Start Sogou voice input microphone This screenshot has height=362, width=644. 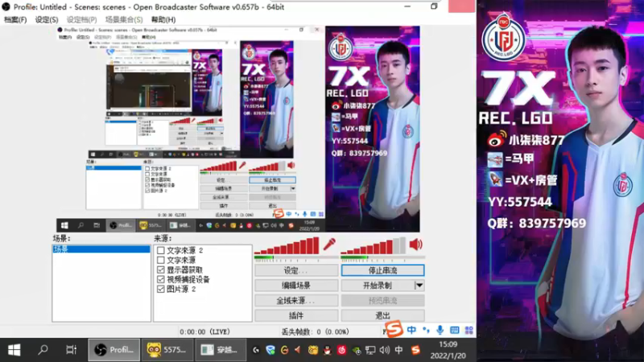click(440, 330)
